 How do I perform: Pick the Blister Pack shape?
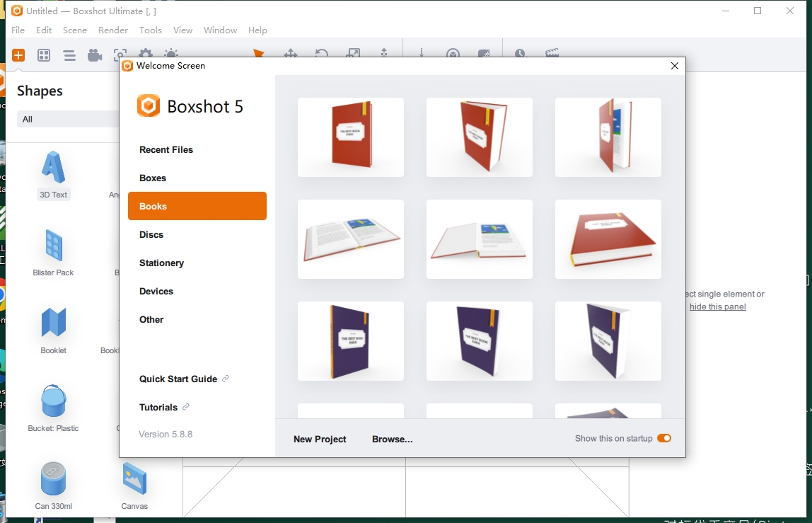coord(54,253)
